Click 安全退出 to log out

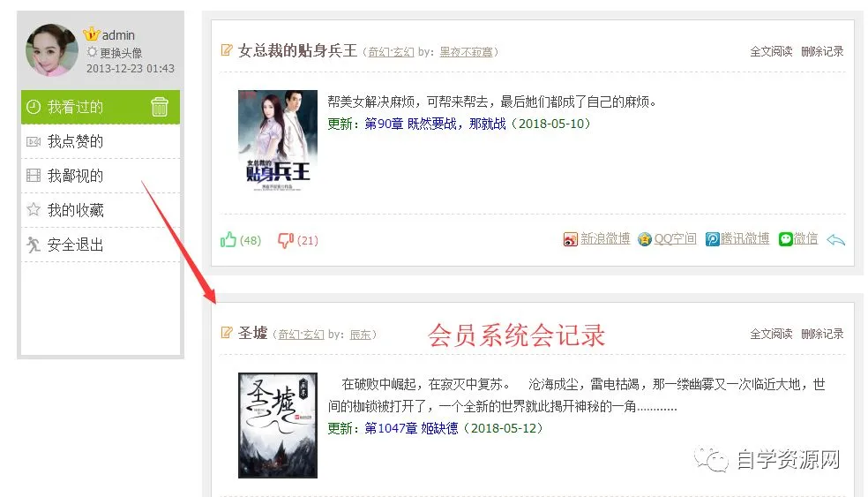click(x=101, y=245)
